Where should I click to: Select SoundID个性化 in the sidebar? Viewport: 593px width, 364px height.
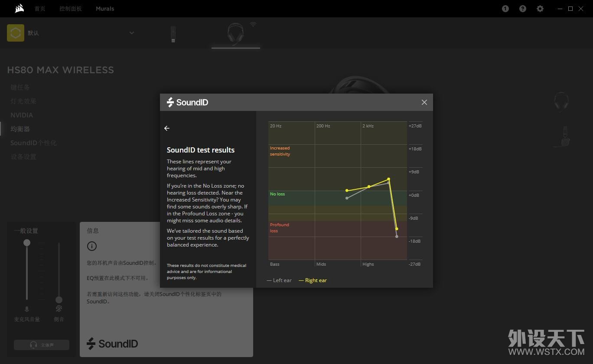[33, 143]
